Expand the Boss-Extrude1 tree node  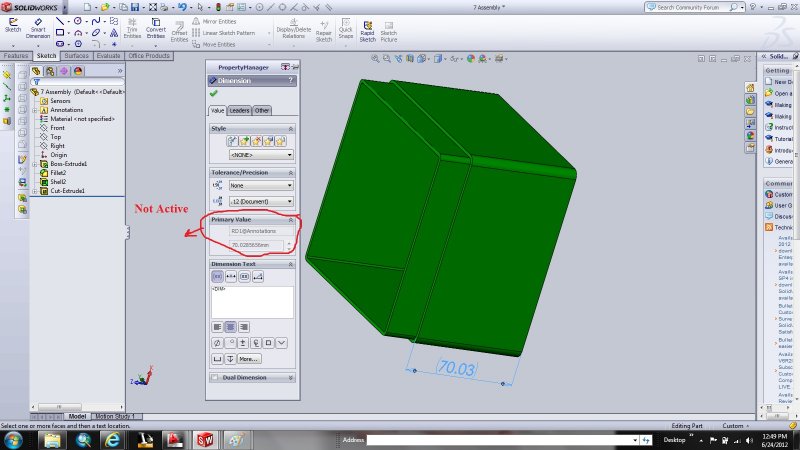35,164
